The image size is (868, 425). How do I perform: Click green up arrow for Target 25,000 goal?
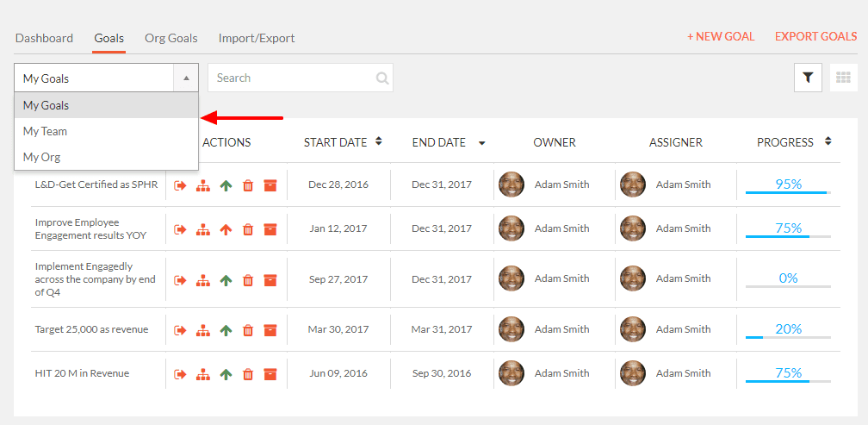tap(226, 330)
